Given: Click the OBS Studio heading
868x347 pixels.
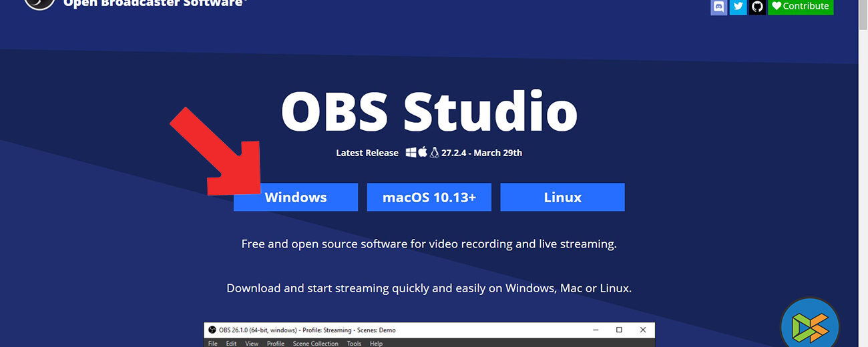Looking at the screenshot, I should coord(429,111).
